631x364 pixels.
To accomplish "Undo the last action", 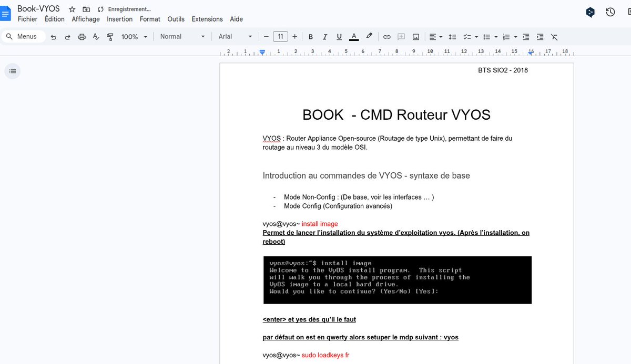I will tap(53, 37).
